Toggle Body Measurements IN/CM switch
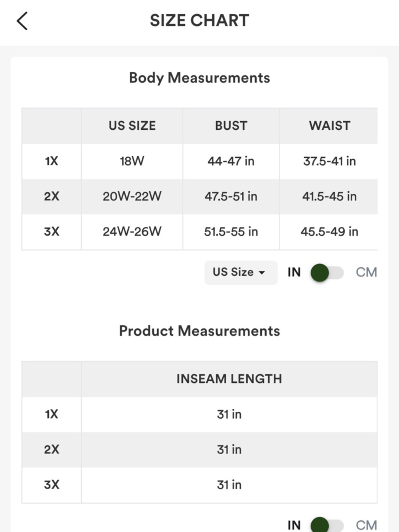Screen dimensions: 399x532 [327, 273]
